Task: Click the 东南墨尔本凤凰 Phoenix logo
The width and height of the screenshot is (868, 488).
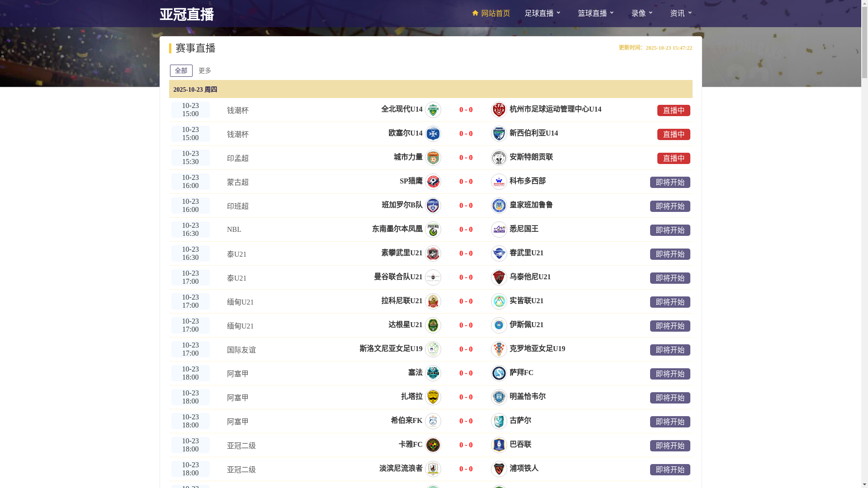Action: 433,230
